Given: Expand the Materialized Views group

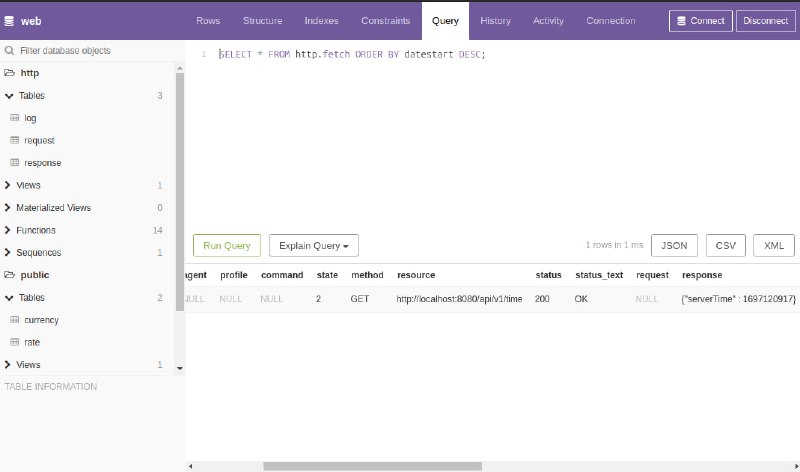Looking at the screenshot, I should pos(7,208).
